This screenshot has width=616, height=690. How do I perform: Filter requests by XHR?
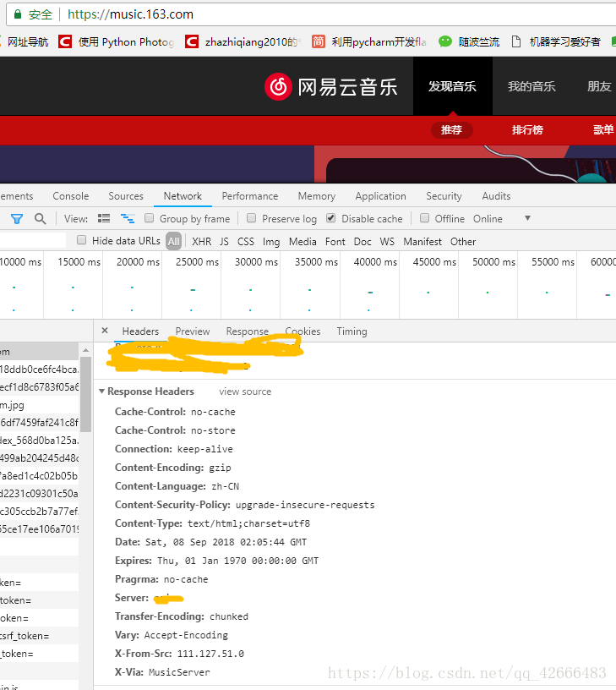coord(201,242)
